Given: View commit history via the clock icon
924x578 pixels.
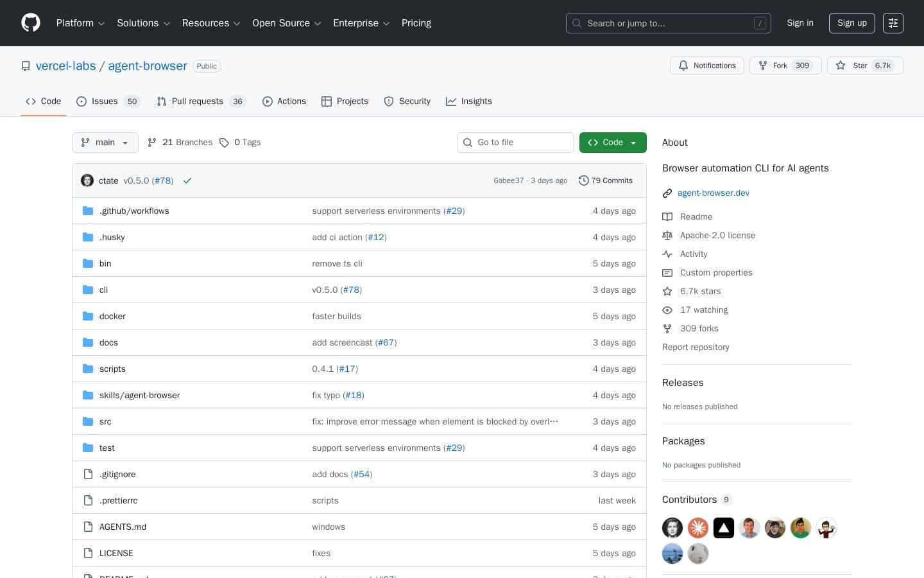Looking at the screenshot, I should click(584, 180).
